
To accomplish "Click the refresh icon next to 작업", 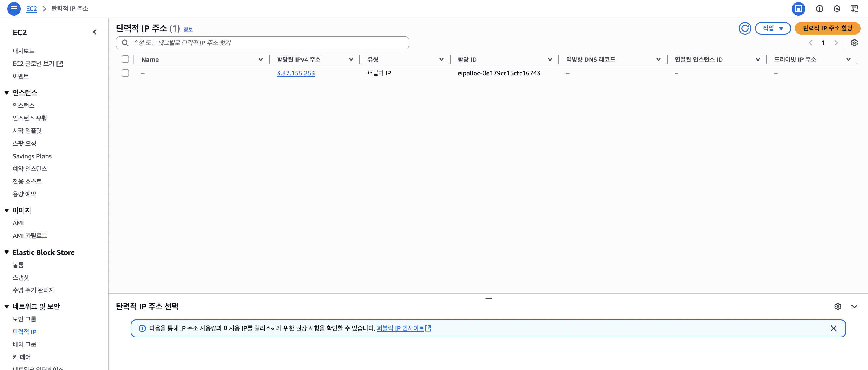I will tap(745, 28).
